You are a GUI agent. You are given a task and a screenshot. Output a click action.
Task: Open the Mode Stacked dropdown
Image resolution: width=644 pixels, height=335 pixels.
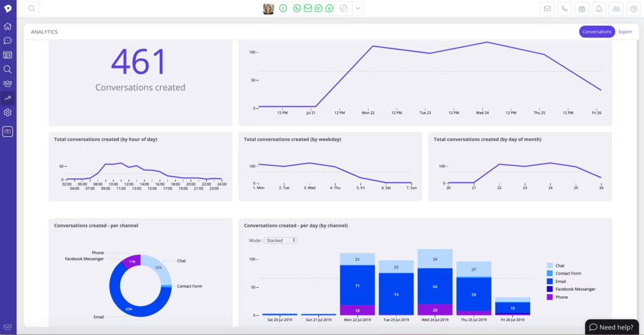click(x=280, y=240)
